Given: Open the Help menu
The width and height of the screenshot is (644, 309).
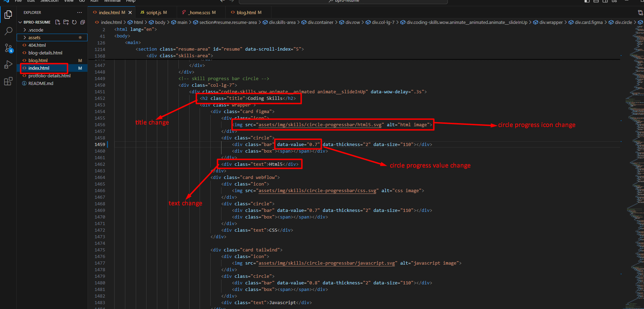Looking at the screenshot, I should coord(131,1).
